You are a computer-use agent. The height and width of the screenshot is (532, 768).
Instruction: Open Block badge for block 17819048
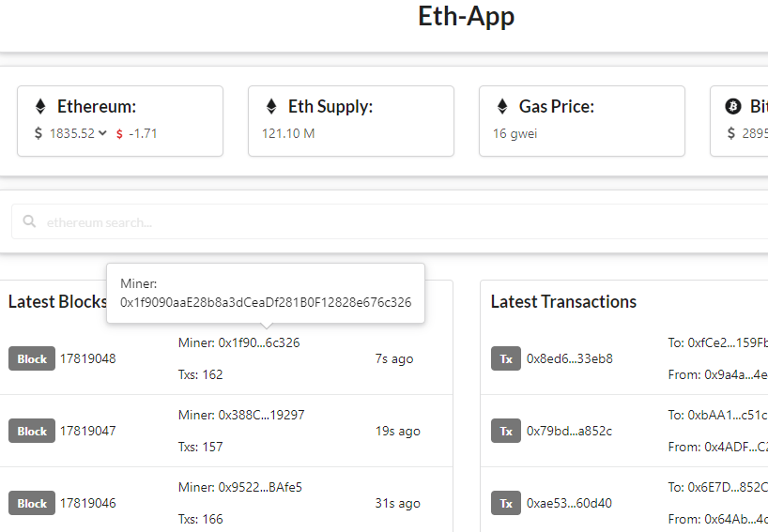pos(32,358)
